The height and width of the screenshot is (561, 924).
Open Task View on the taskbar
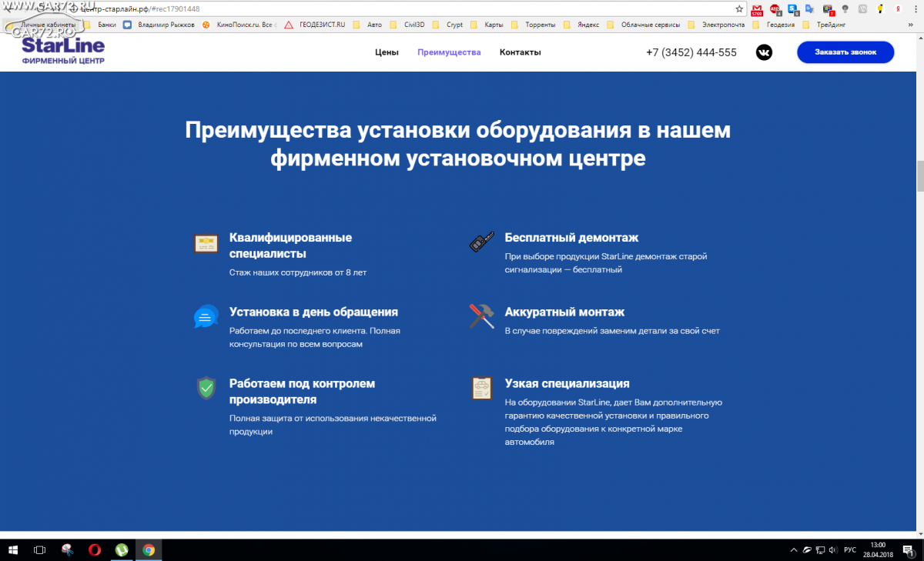(40, 550)
